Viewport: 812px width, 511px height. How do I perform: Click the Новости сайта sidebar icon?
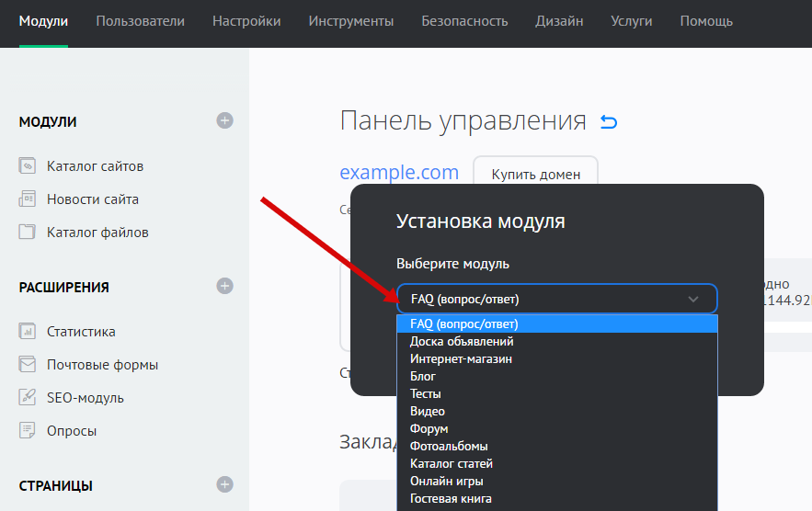pyautogui.click(x=27, y=199)
